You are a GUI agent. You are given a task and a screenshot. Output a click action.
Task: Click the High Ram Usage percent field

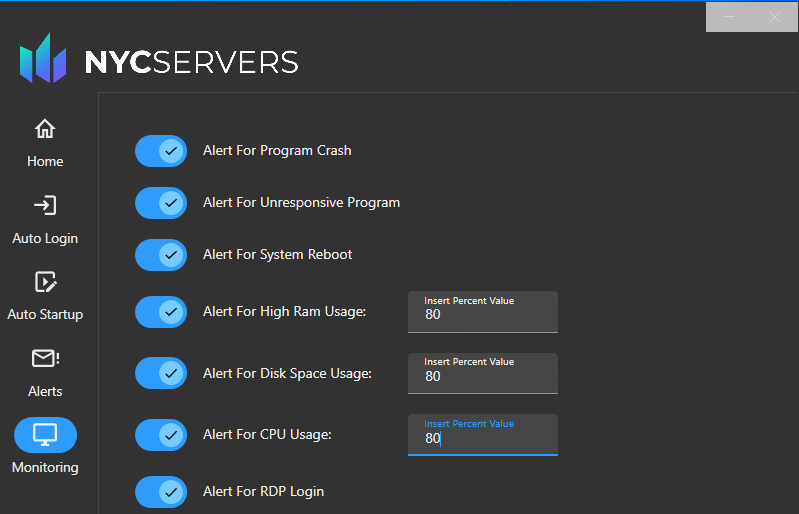482,314
